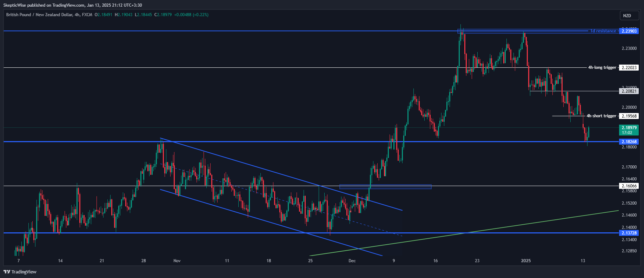Click the Dec label on time axis
The width and height of the screenshot is (644, 278).
click(x=352, y=261)
